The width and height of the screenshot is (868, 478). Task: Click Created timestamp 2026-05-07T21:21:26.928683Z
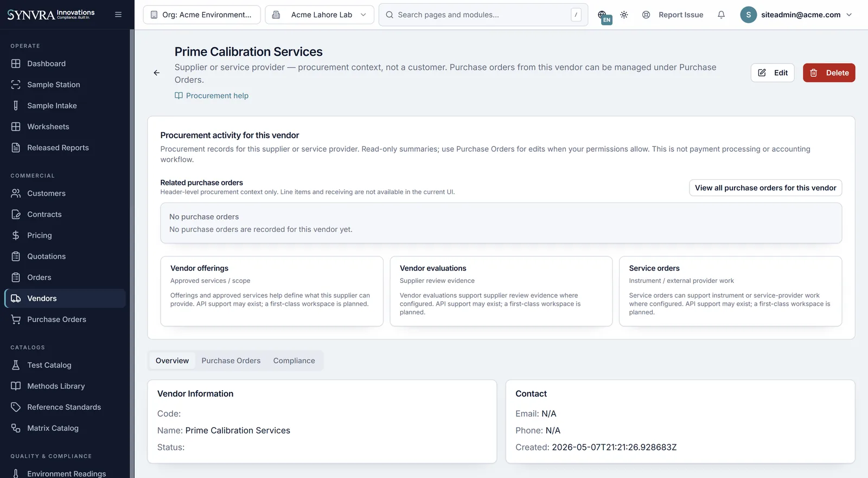614,448
